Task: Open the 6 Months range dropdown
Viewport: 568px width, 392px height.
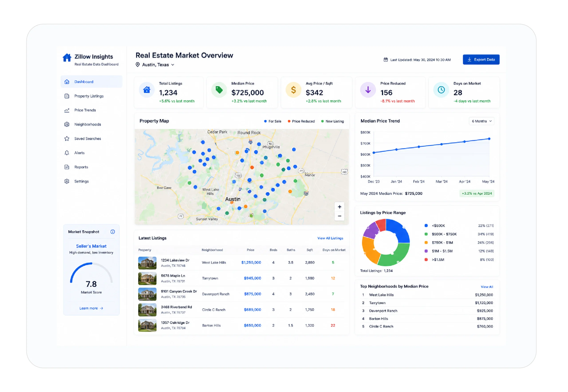Action: (482, 121)
